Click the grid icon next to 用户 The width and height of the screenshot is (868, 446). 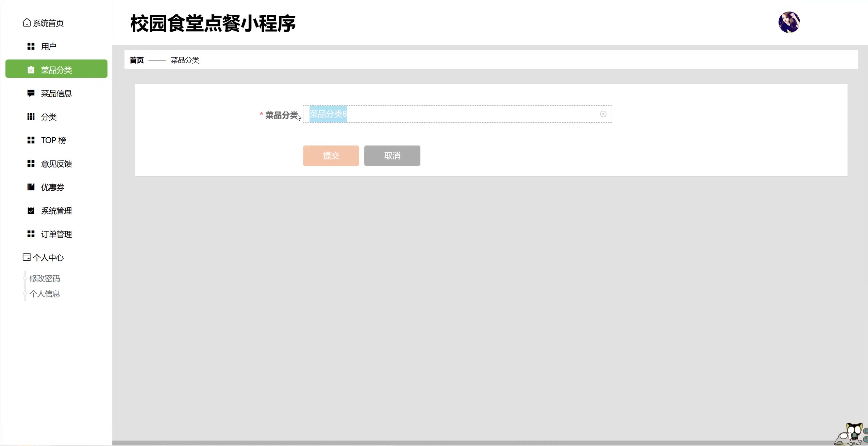31,46
